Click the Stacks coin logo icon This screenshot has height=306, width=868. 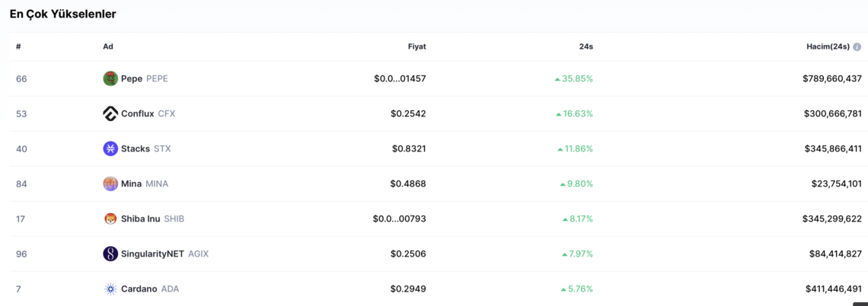(110, 148)
